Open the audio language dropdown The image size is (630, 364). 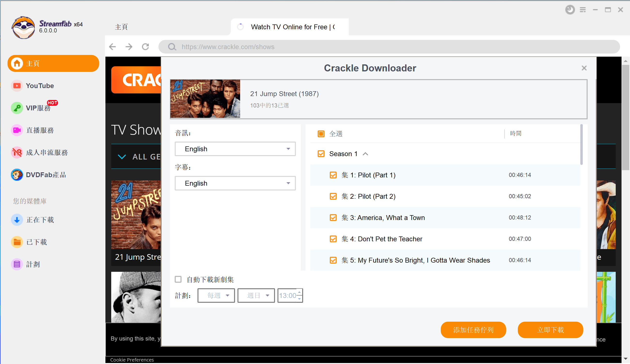(x=235, y=149)
